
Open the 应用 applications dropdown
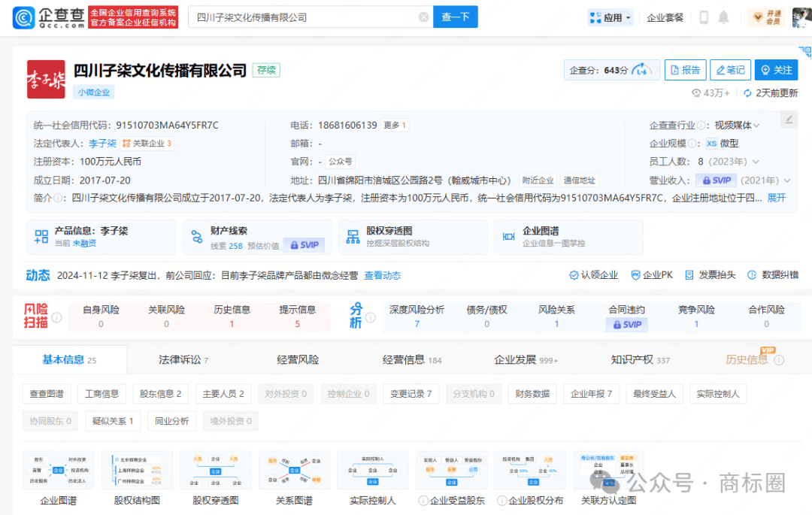611,17
